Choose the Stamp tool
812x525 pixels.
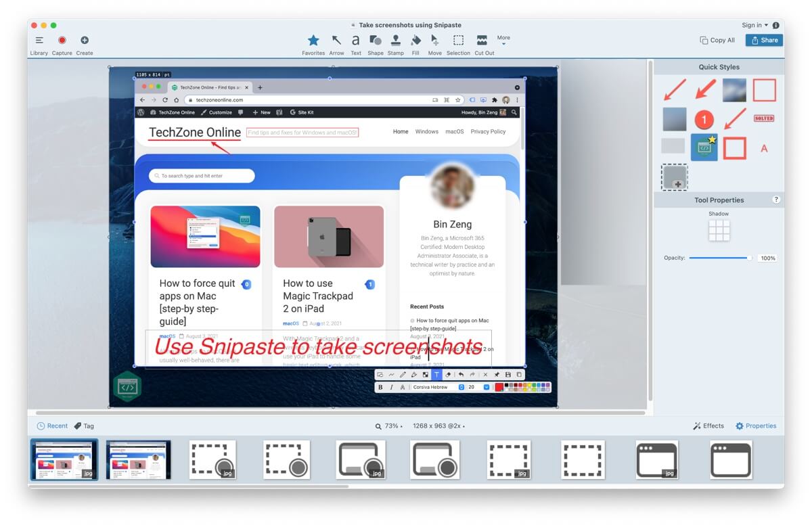pos(396,41)
